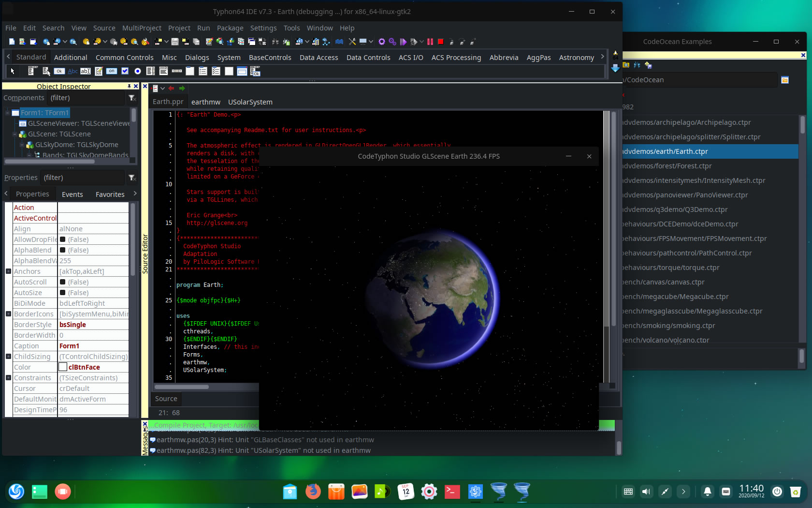This screenshot has width=812, height=508.
Task: Pick the TMainMenu component icon
Action: click(32, 71)
